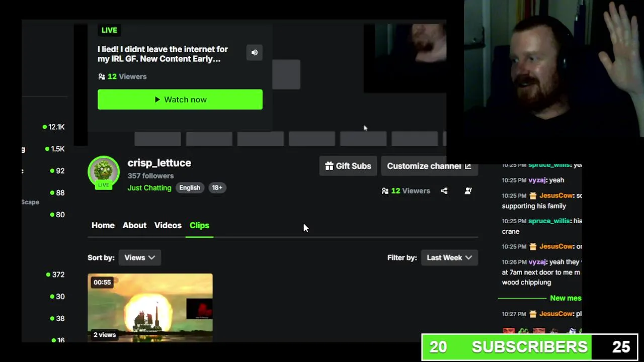The height and width of the screenshot is (362, 644).
Task: Click vyzaj username on the 'yeah' message
Action: point(537,180)
